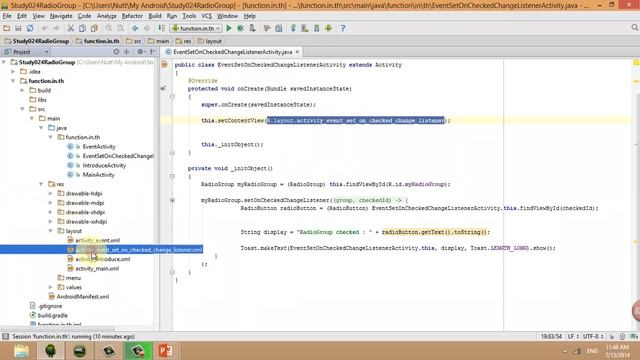The height and width of the screenshot is (360, 640).
Task: Click the Help question mark icon
Action: tap(343, 28)
